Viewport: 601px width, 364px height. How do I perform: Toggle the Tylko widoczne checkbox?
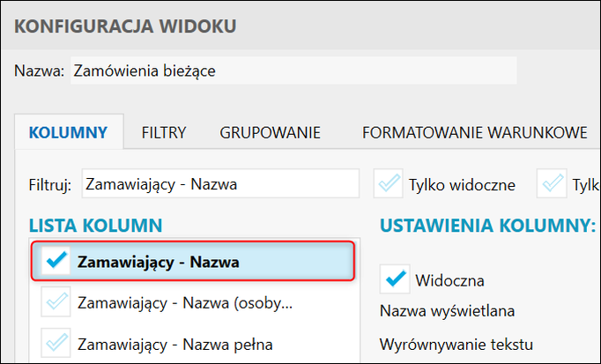pos(389,184)
